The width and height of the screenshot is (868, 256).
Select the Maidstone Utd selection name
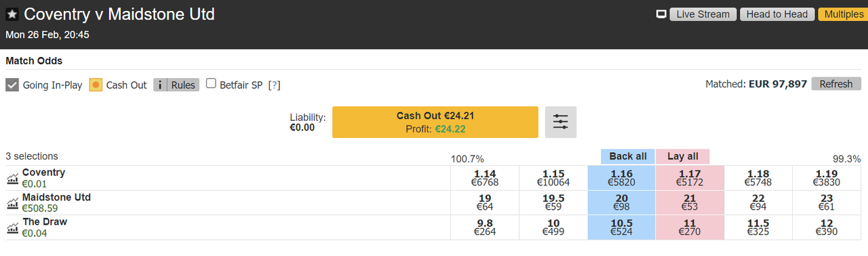click(x=56, y=197)
